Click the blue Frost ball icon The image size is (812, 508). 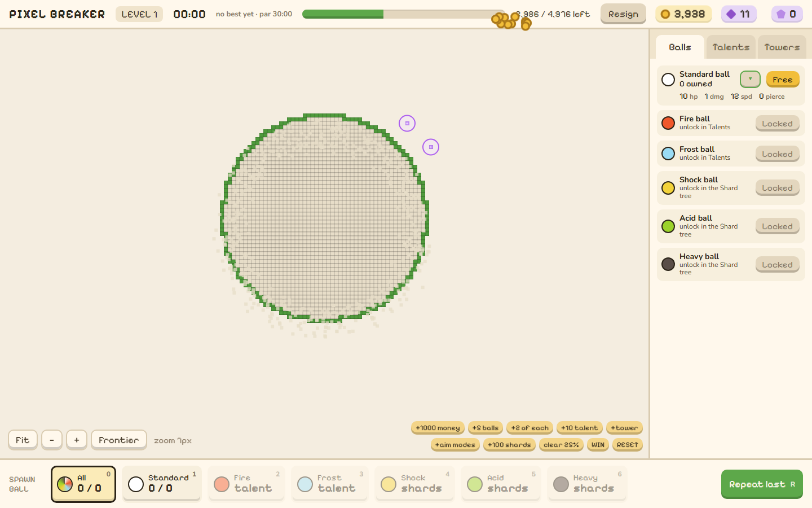pyautogui.click(x=668, y=154)
